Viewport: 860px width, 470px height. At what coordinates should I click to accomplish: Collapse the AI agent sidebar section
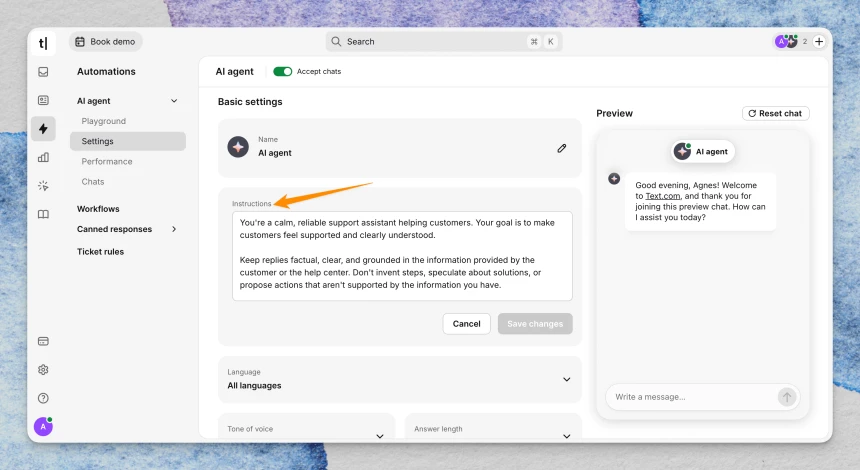point(174,101)
